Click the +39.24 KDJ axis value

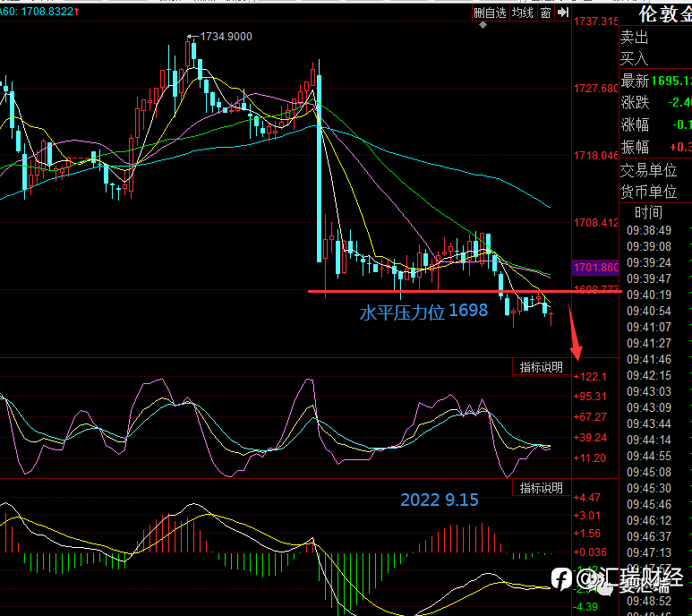coord(590,438)
